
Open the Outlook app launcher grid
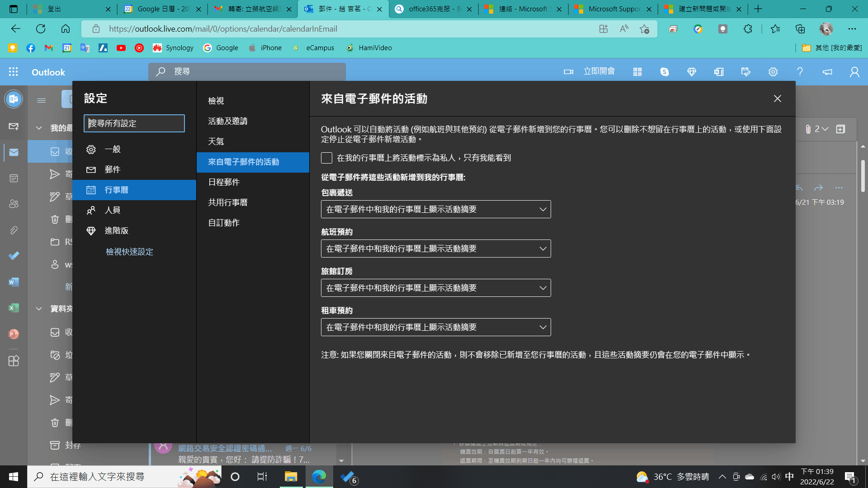(x=14, y=72)
